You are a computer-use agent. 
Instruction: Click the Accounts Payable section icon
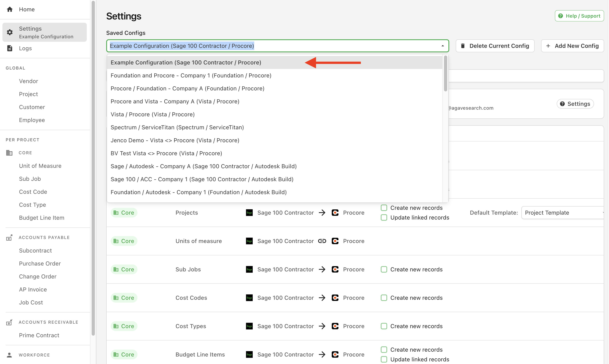(x=9, y=238)
